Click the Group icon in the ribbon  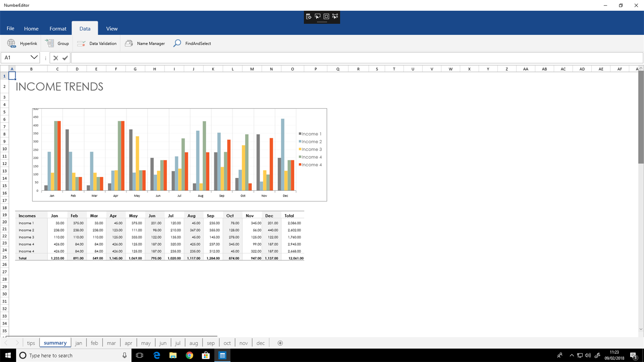pyautogui.click(x=49, y=43)
